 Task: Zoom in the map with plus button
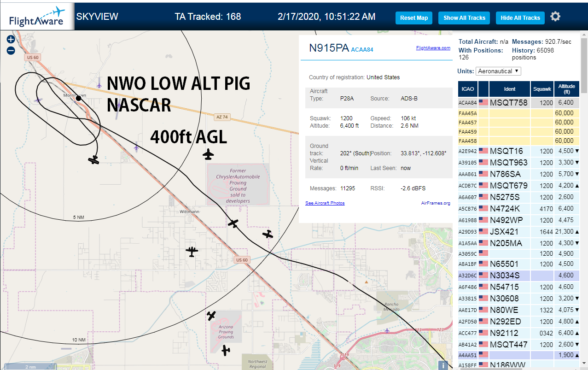pos(11,40)
